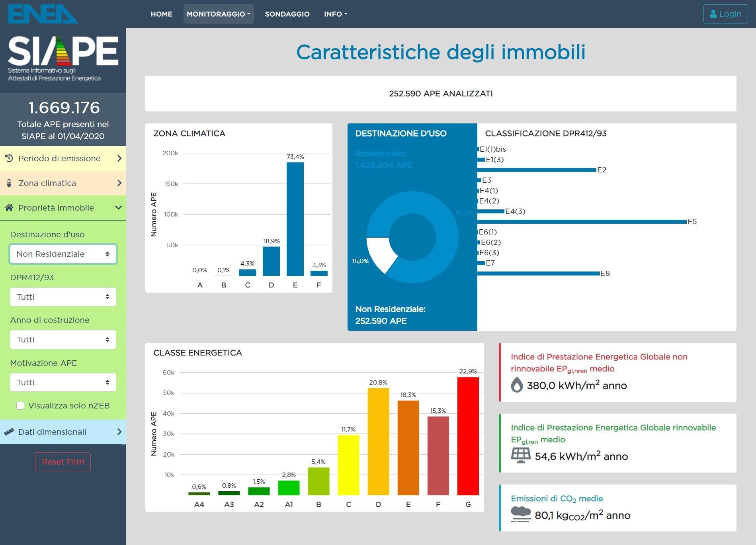Click the solar panel icon beside 54,6 kWh/m²
Viewport: 756px width, 545px height.
(521, 456)
